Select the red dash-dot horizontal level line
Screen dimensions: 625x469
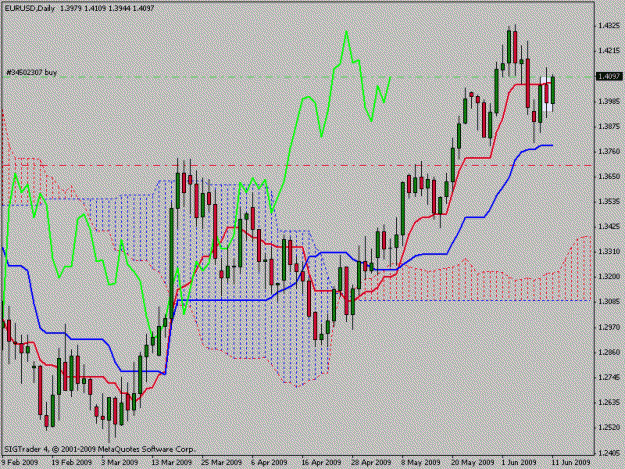[x=299, y=165]
